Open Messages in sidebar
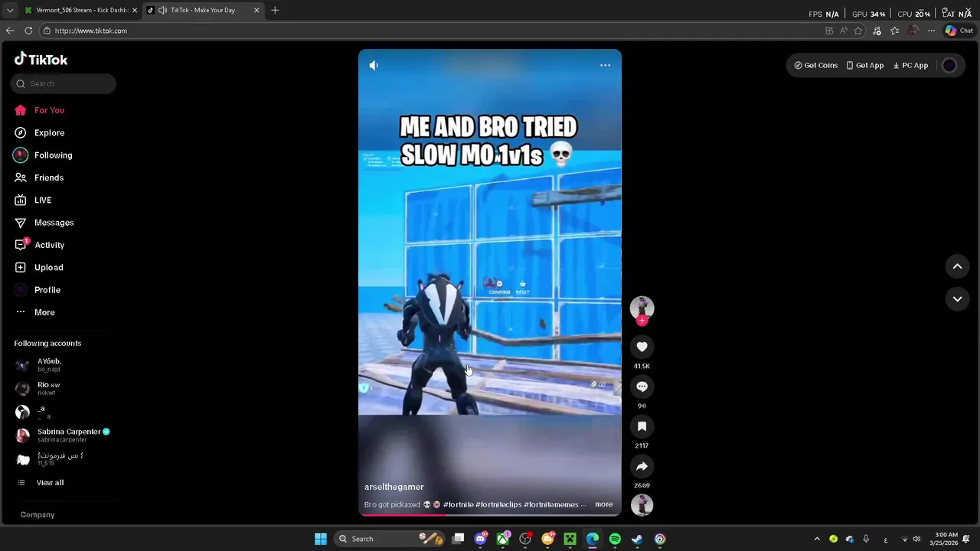The image size is (980, 551). point(44,223)
